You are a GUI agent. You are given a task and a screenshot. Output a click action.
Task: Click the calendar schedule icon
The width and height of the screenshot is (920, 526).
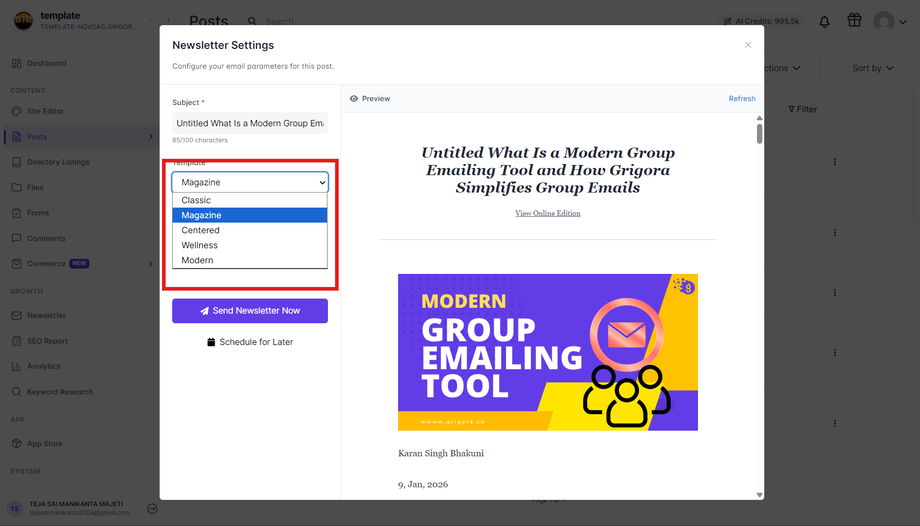(211, 342)
